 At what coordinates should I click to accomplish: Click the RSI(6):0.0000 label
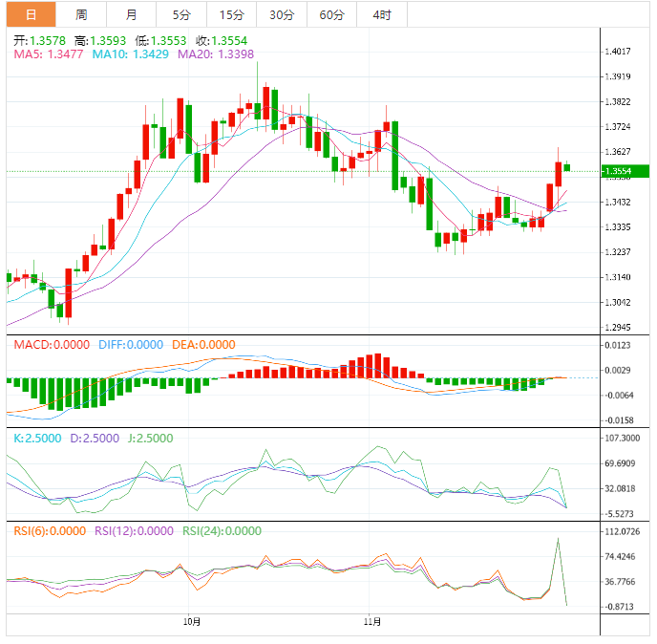[x=50, y=531]
